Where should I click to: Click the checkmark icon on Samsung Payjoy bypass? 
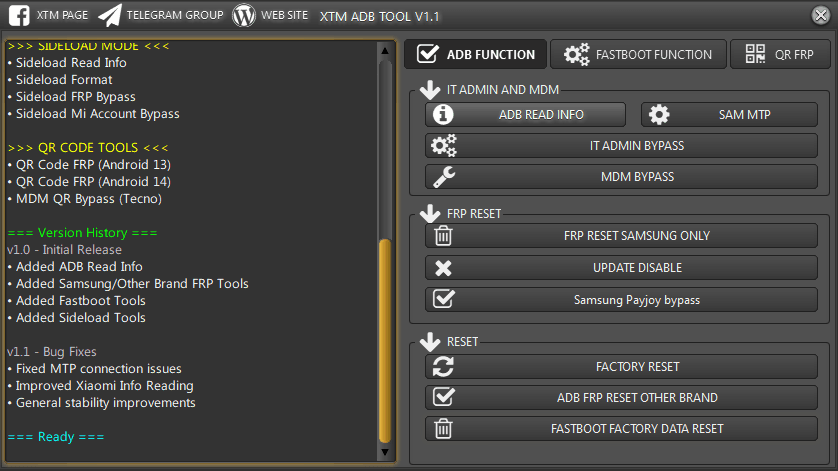pyautogui.click(x=444, y=299)
